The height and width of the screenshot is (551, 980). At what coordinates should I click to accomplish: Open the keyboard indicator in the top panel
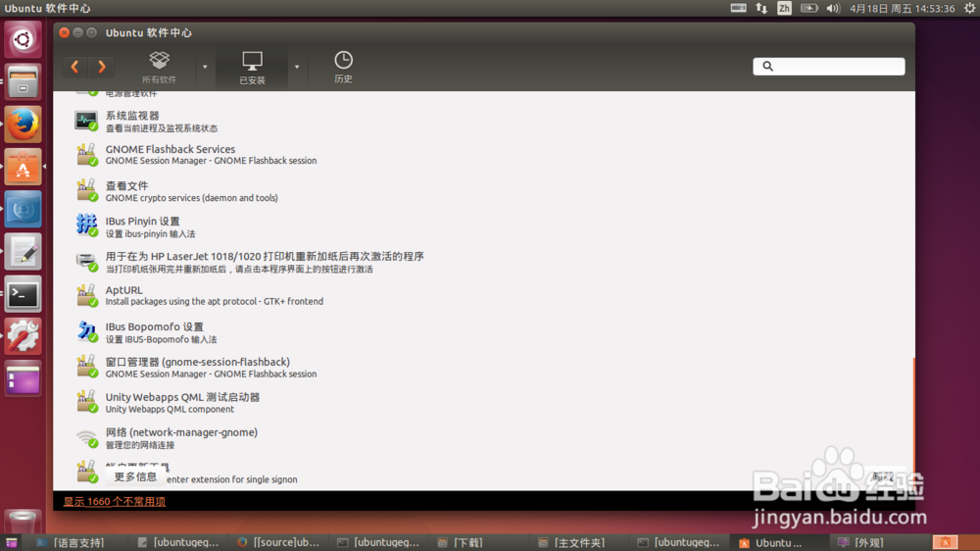tap(738, 8)
